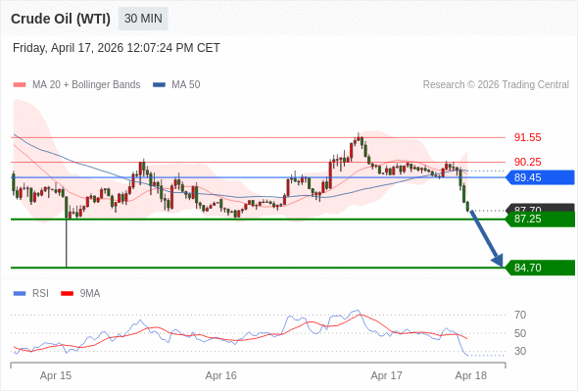Click the Crude Oil (WTI) title
This screenshot has height=392, width=578.
[x=61, y=19]
